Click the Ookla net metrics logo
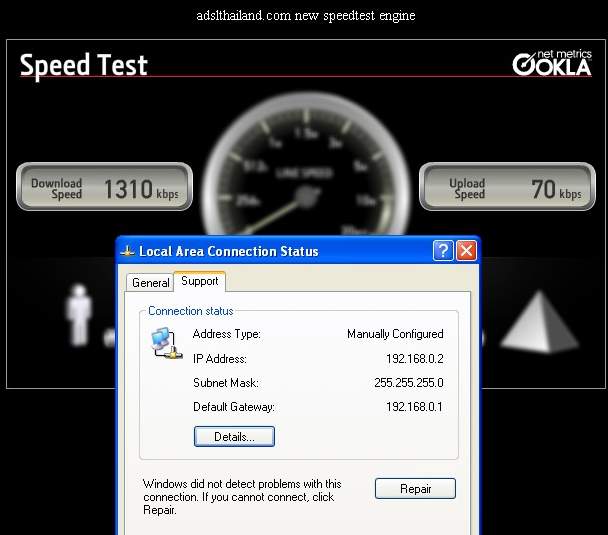The image size is (608, 535). tap(552, 63)
